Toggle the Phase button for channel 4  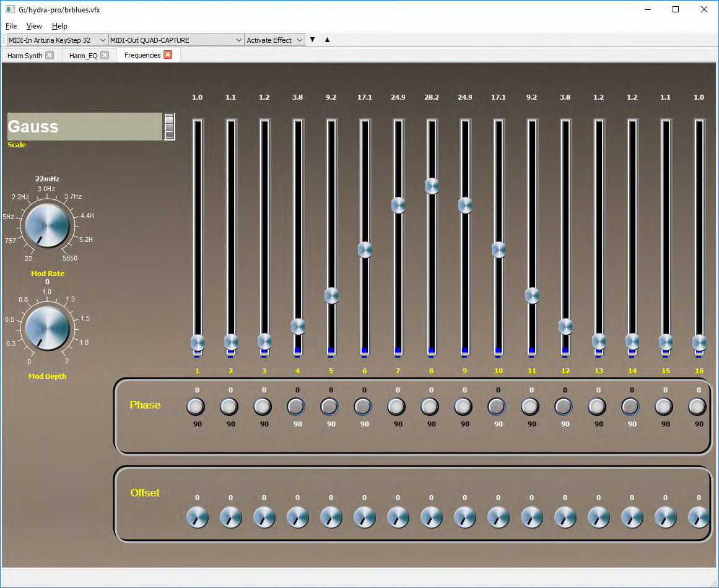[x=296, y=407]
